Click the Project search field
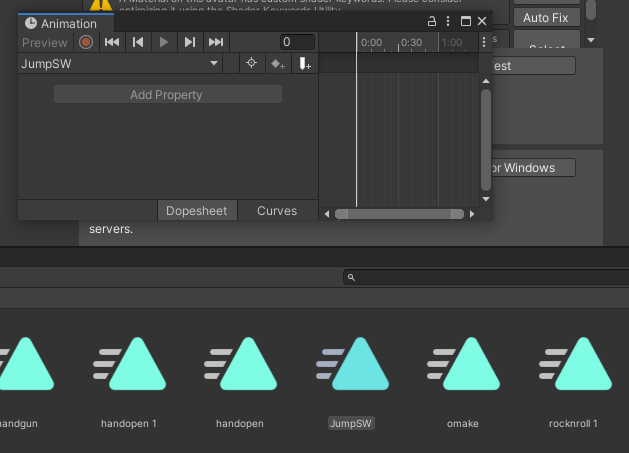This screenshot has height=453, width=629. [486, 277]
